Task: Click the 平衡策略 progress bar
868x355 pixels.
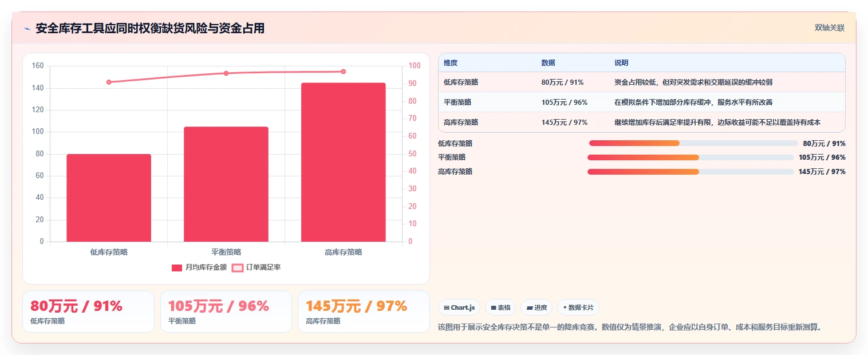Action: pos(691,157)
